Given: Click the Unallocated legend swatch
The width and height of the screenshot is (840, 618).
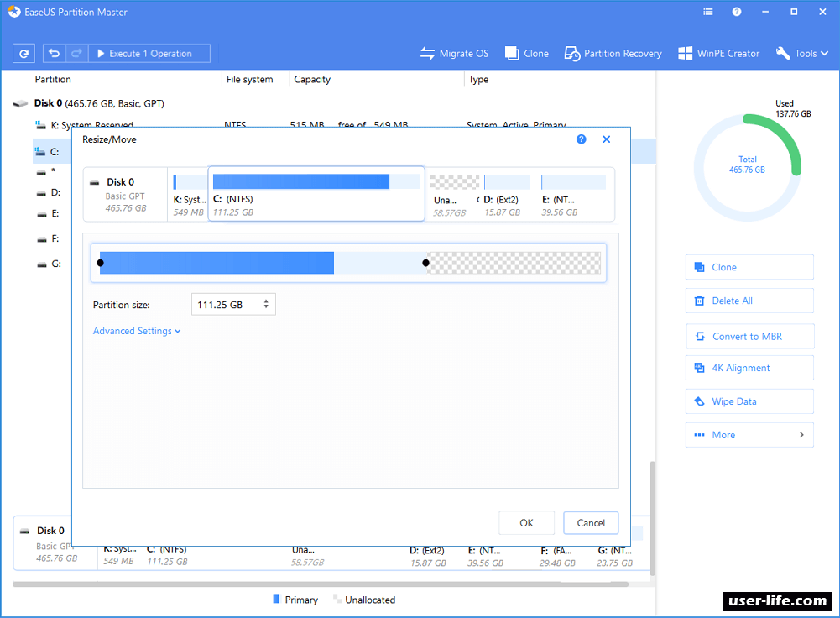Looking at the screenshot, I should point(337,600).
